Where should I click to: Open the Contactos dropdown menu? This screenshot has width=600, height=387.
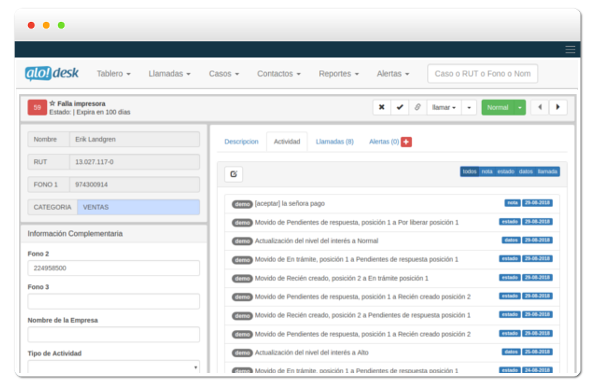(279, 73)
